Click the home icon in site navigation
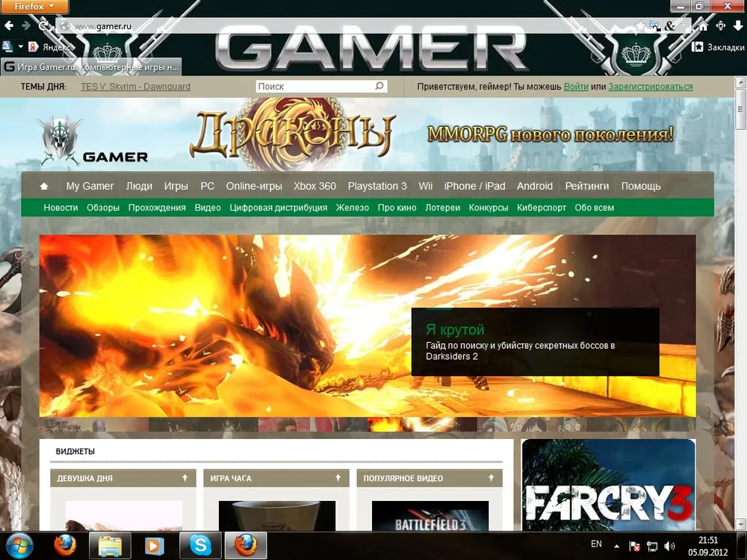Screen dimensions: 747x560 (44, 186)
